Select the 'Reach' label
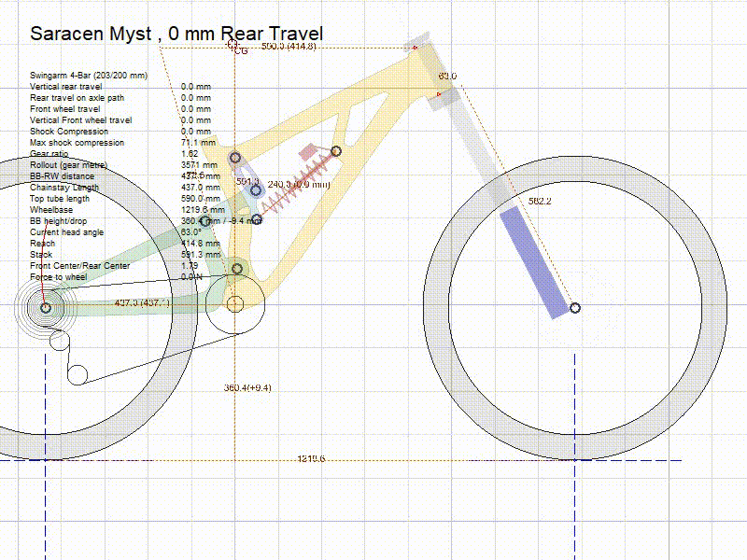 [42, 244]
